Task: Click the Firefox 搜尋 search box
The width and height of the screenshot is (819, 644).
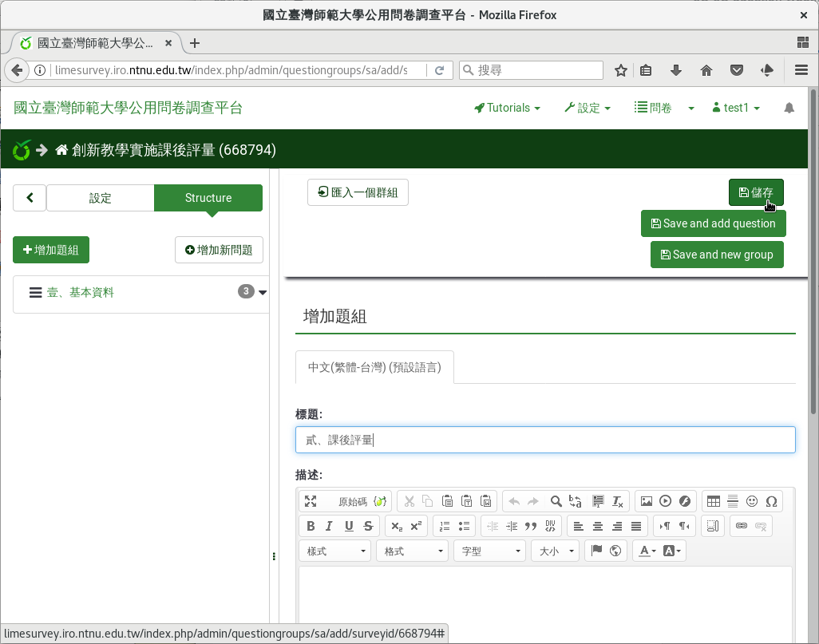Action: click(531, 70)
